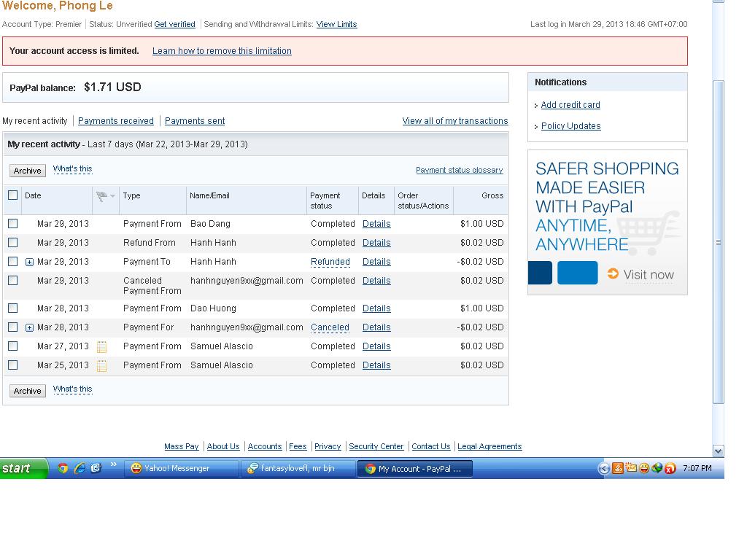Open the network globe tray icon
This screenshot has width=747, height=560.
tap(657, 468)
